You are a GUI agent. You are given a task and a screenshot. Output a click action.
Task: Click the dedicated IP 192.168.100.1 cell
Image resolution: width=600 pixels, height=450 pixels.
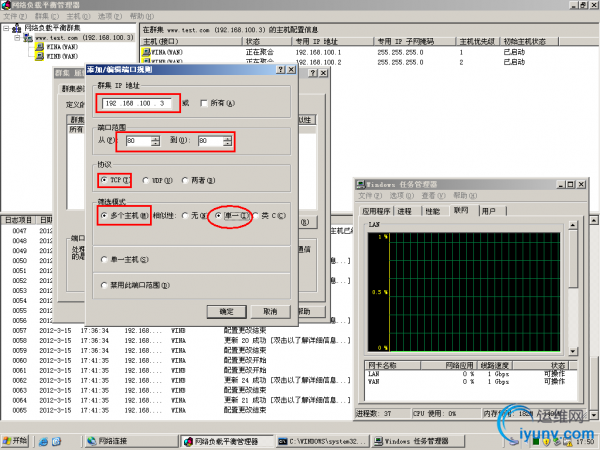tap(318, 52)
